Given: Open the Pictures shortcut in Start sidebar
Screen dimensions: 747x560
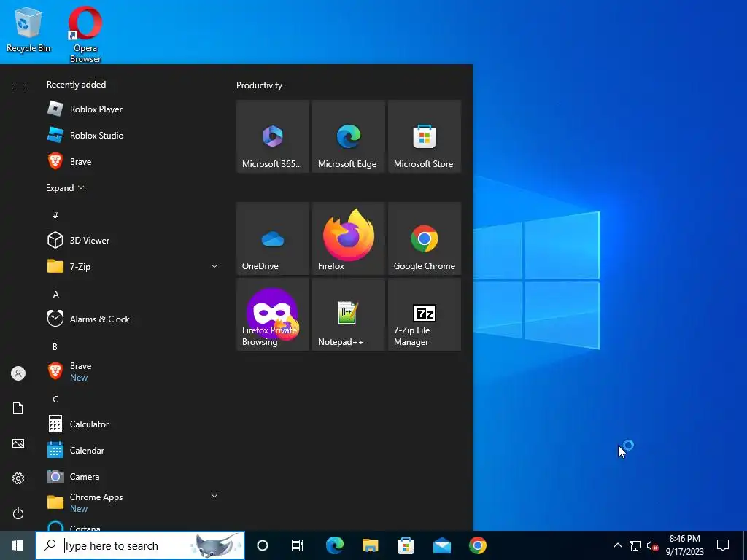Looking at the screenshot, I should [18, 443].
